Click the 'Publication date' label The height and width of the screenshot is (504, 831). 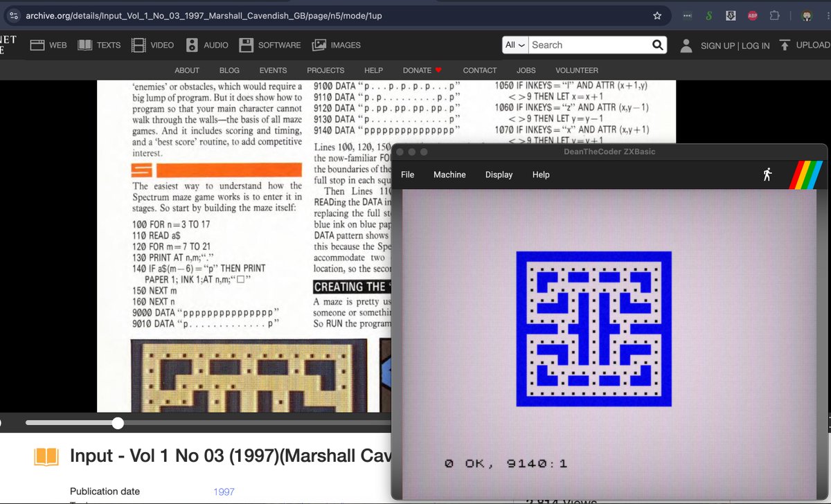[x=105, y=492]
